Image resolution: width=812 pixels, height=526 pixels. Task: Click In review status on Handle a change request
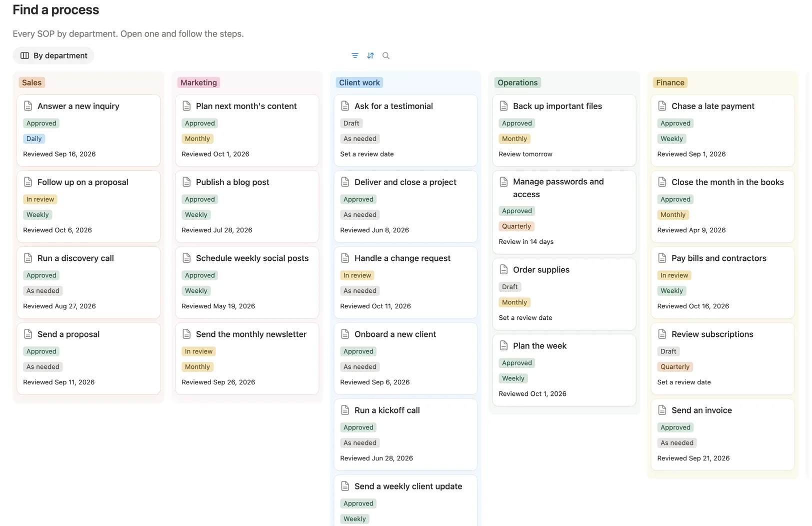(357, 275)
